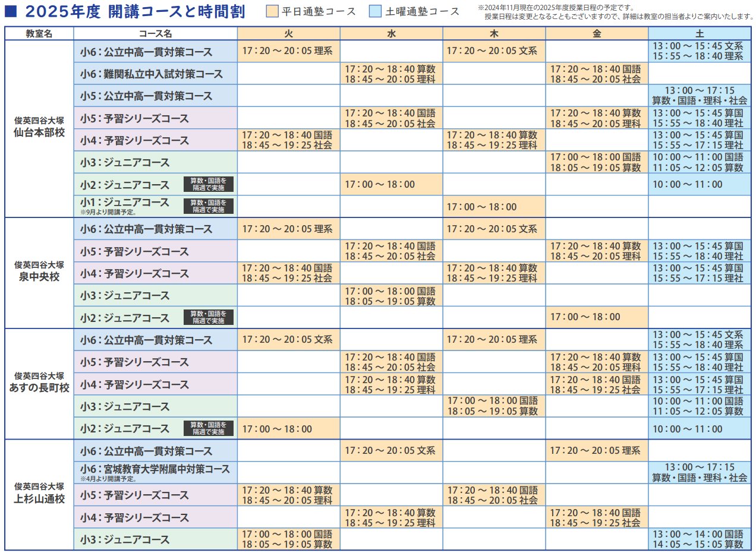Viewport: 756px width, 556px height.
Task: Click the blue square icon before the 2025年度 title
Action: click(x=11, y=11)
